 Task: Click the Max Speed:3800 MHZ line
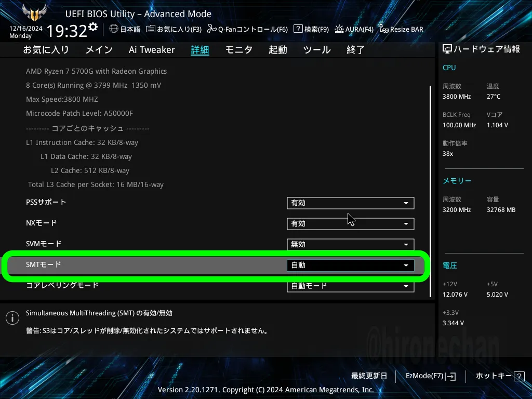(x=62, y=99)
